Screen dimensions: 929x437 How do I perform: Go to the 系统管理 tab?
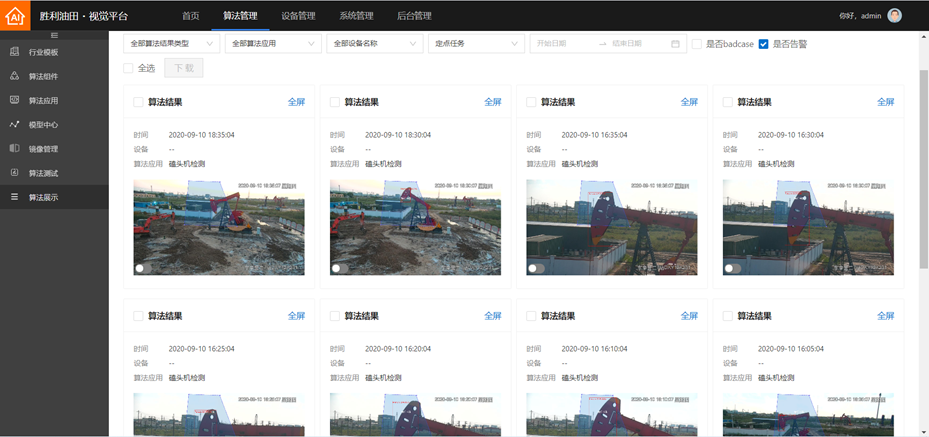pos(355,16)
